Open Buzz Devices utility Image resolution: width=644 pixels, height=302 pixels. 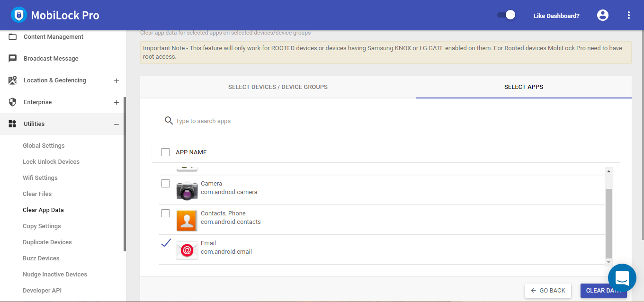click(x=41, y=258)
